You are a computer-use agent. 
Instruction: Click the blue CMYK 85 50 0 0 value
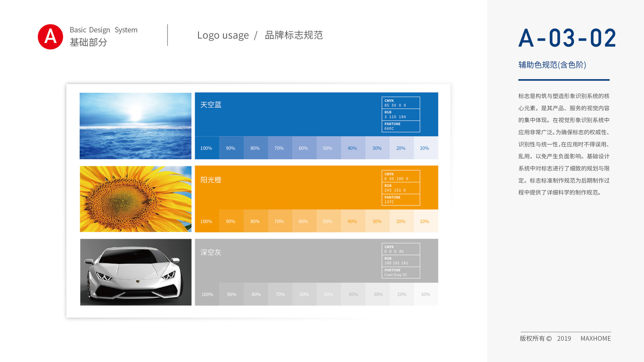[401, 103]
